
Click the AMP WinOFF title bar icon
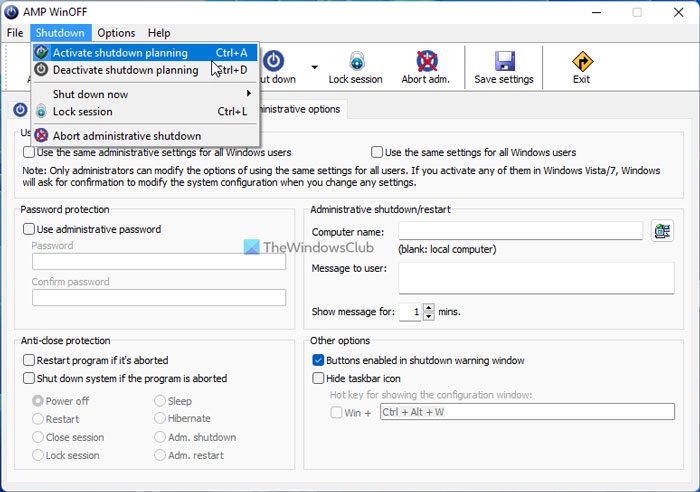coord(11,12)
